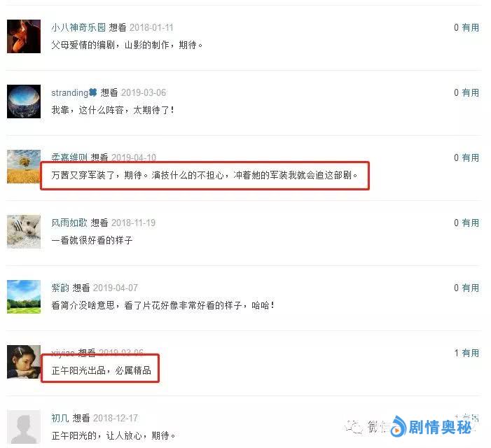Open user profile 风雨如歌
Screen dimensions: 491x448
[69, 223]
